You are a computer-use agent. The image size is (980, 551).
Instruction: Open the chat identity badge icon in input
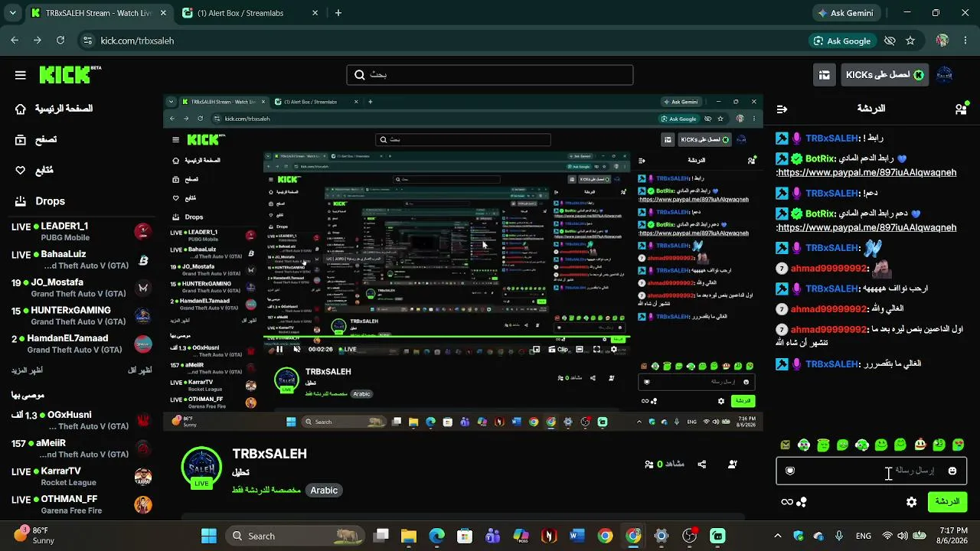pyautogui.click(x=790, y=471)
